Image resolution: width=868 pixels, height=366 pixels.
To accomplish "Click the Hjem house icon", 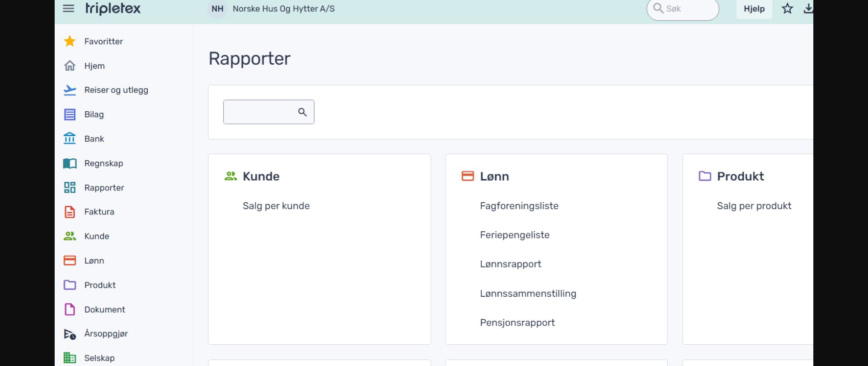I will (70, 66).
